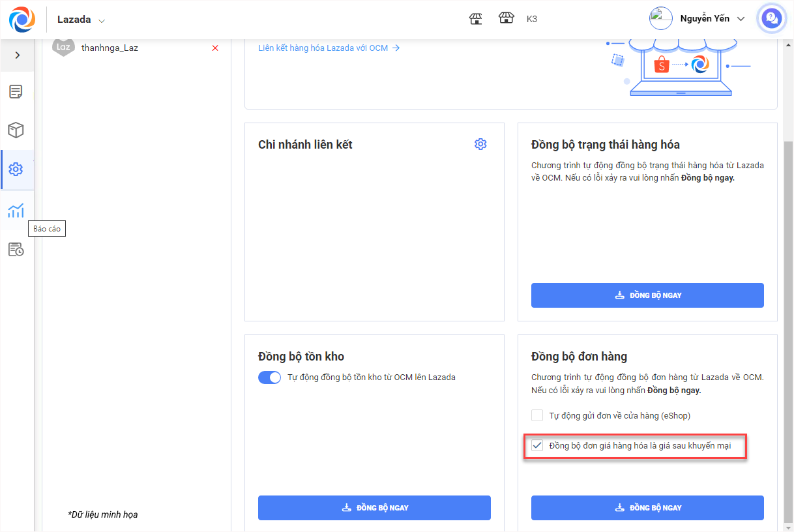
Task: Expand the collapsed left sidebar
Action: [17, 55]
